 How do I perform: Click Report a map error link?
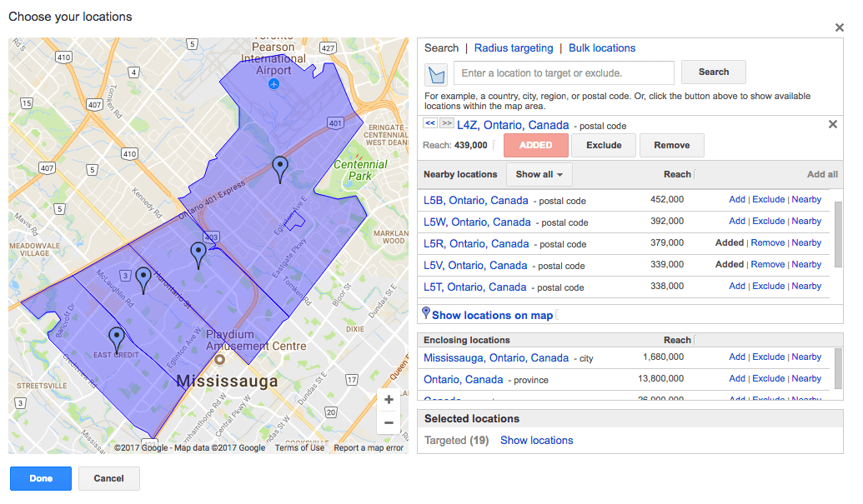[369, 448]
